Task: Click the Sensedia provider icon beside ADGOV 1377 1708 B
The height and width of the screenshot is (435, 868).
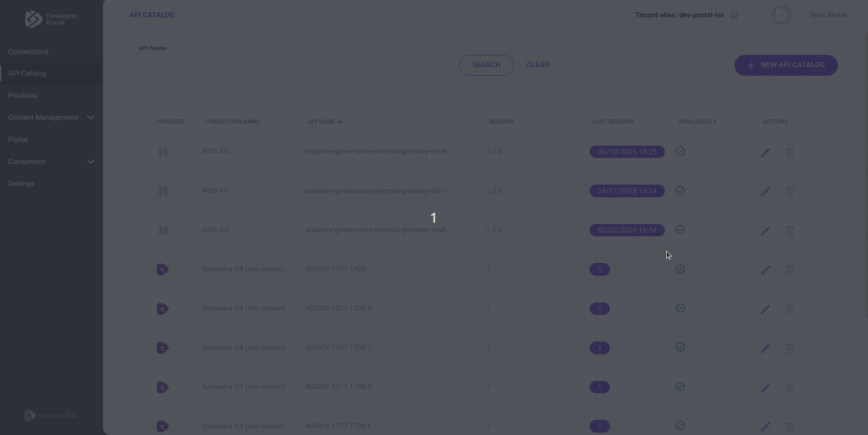Action: click(x=162, y=309)
